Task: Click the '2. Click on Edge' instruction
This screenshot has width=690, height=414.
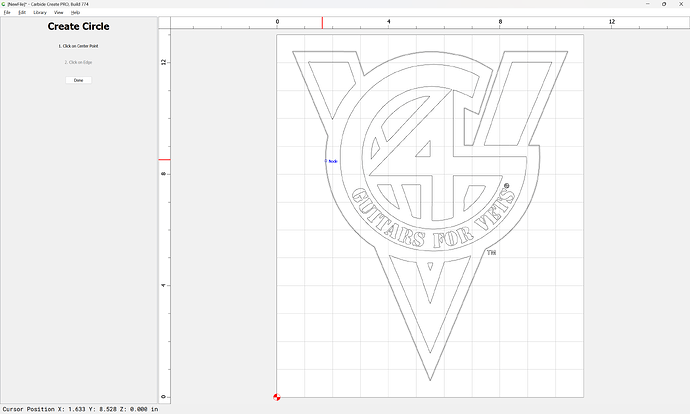Action: (78, 62)
